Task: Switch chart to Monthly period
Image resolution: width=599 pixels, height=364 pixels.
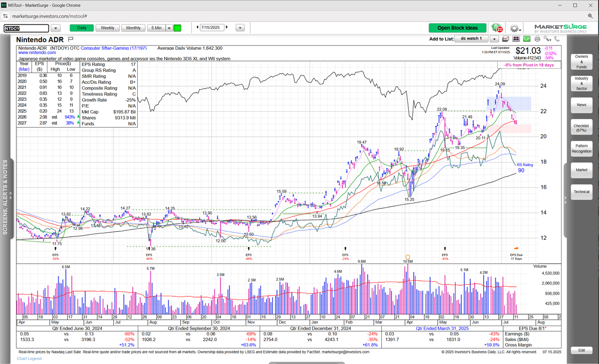Action: [x=133, y=28]
